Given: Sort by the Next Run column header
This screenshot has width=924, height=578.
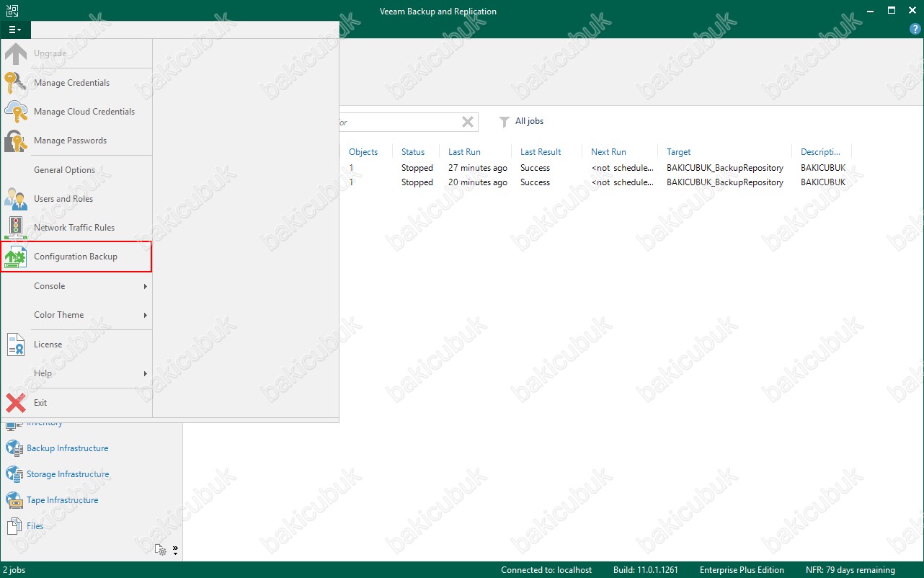Looking at the screenshot, I should tap(608, 152).
